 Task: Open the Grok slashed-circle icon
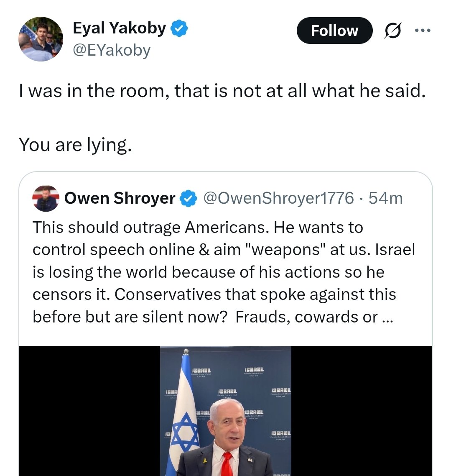392,31
